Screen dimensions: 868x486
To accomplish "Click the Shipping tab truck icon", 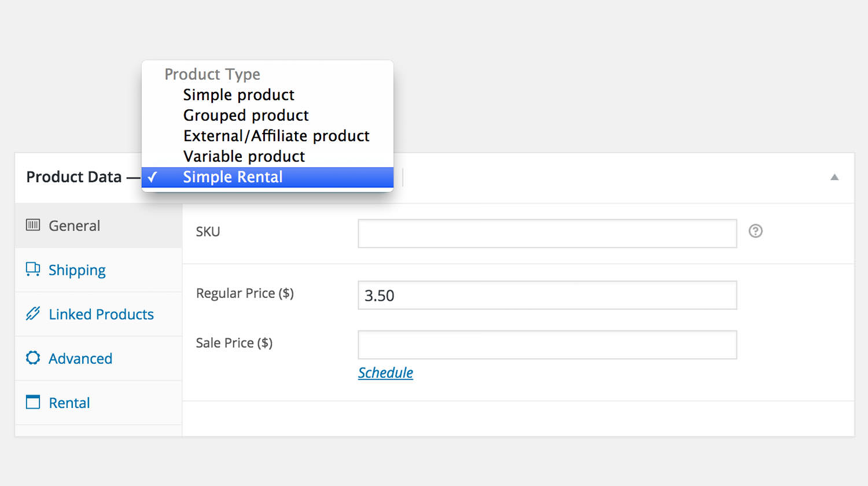I will [x=33, y=269].
